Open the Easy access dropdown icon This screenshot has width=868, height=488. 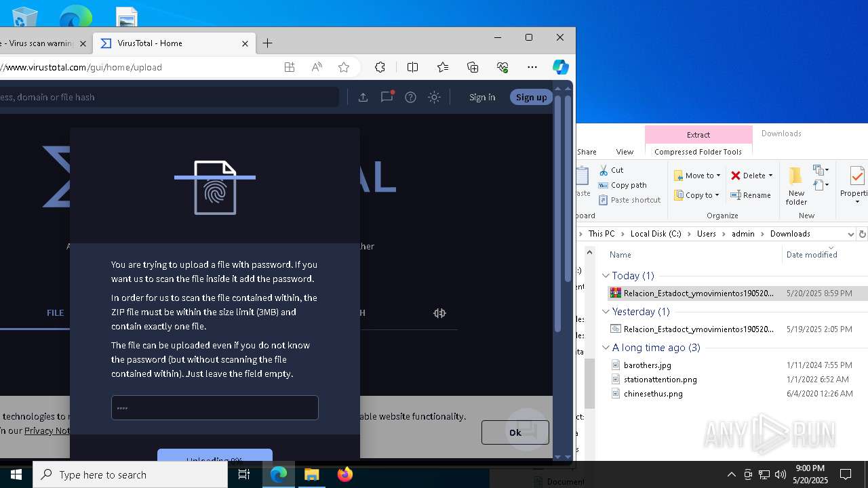[821, 185]
